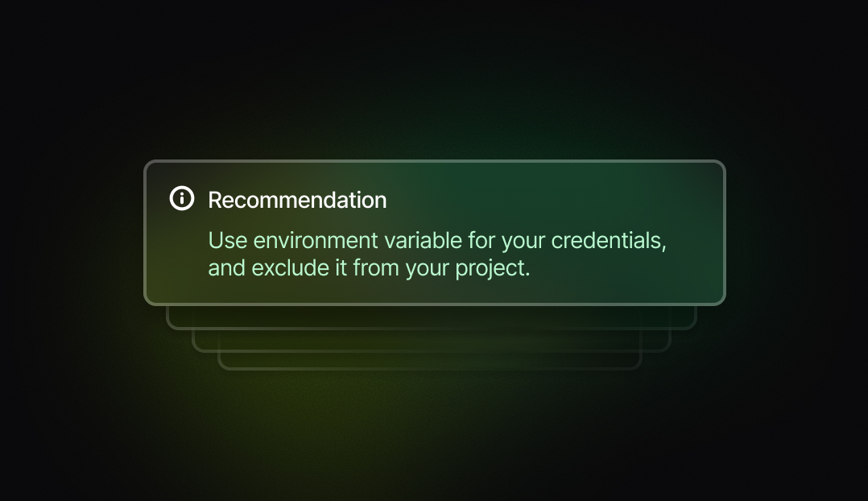Viewport: 868px width, 501px height.
Task: Click the word 'from' in the second line
Action: [x=376, y=268]
